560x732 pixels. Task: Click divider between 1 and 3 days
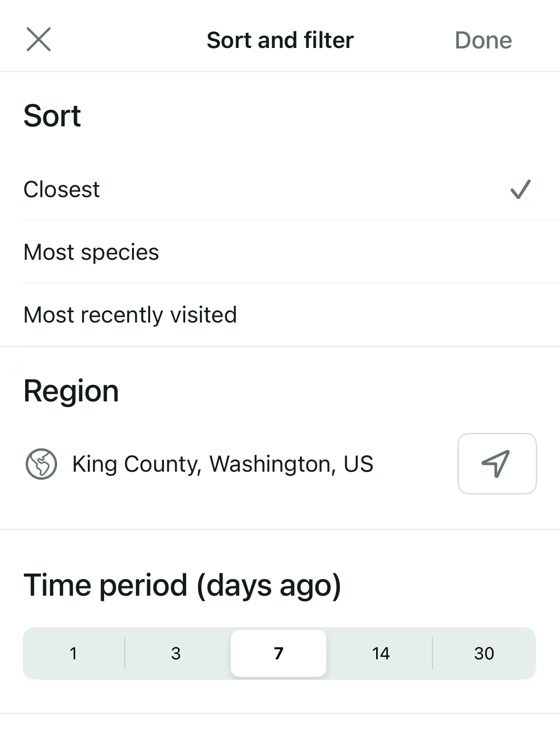pos(125,654)
